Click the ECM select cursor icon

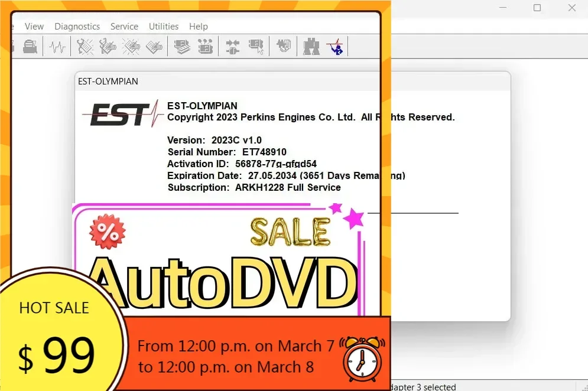[x=256, y=47]
